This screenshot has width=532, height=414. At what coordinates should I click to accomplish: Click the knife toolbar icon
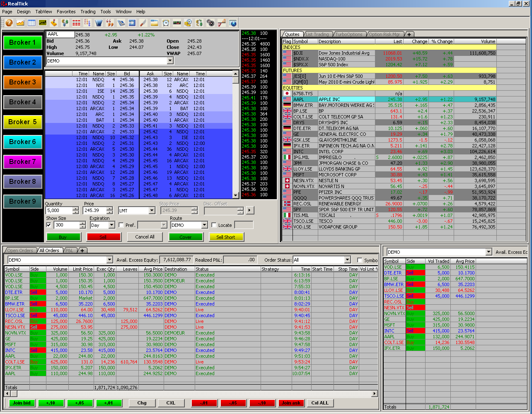143,23
